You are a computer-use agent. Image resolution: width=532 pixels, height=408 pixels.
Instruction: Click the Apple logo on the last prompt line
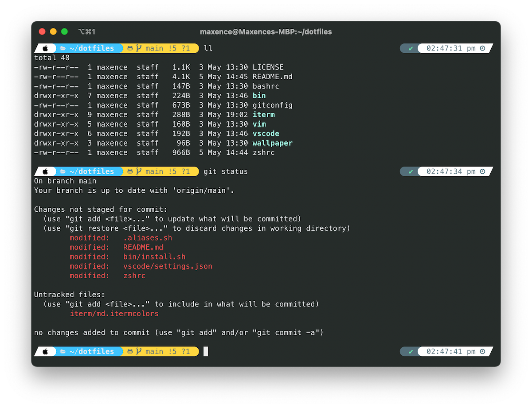click(x=45, y=351)
